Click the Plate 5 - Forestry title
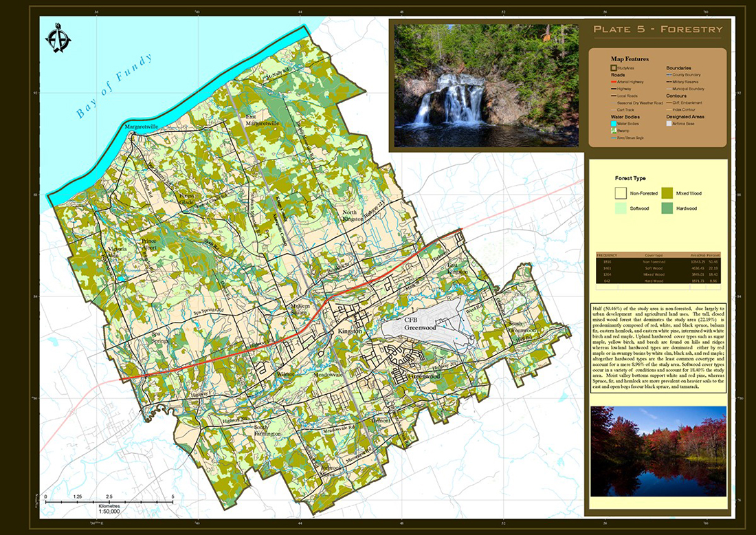Screen dimensions: 756x535 point(658,30)
